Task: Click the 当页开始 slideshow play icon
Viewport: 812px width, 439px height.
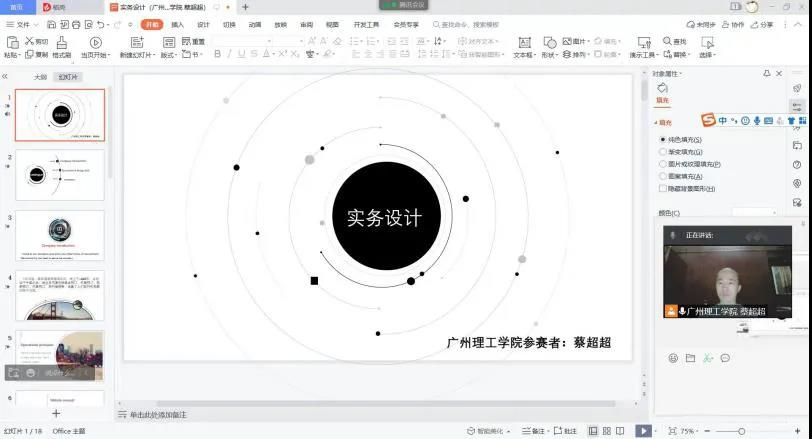Action: pyautogui.click(x=95, y=42)
